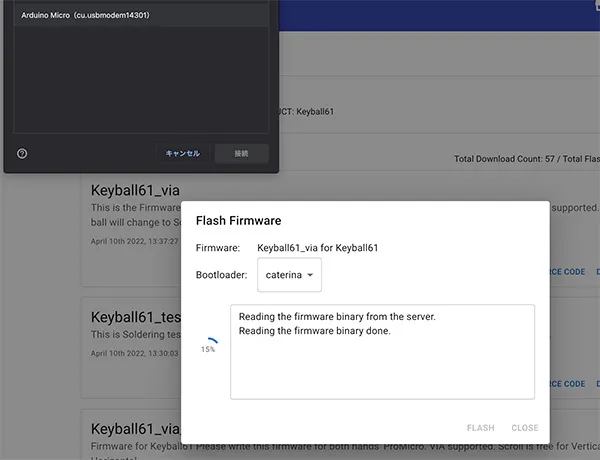Click the 15% progress spinner
This screenshot has height=460, width=600.
click(208, 343)
